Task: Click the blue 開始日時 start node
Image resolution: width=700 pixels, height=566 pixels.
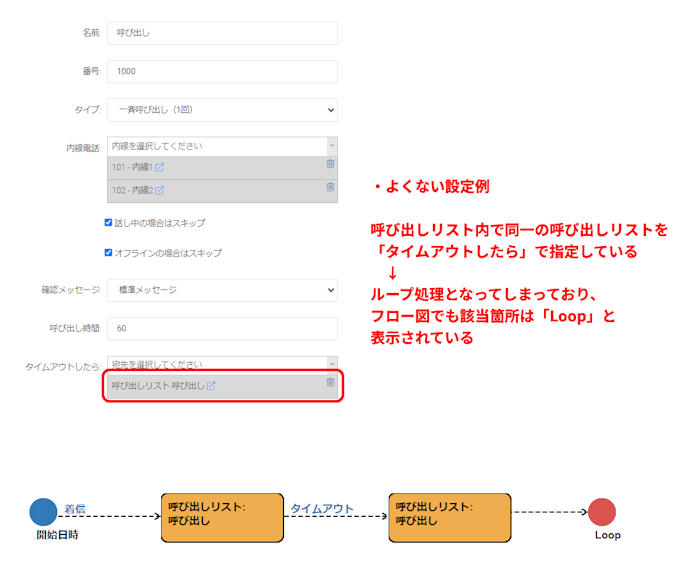Action: click(x=43, y=512)
